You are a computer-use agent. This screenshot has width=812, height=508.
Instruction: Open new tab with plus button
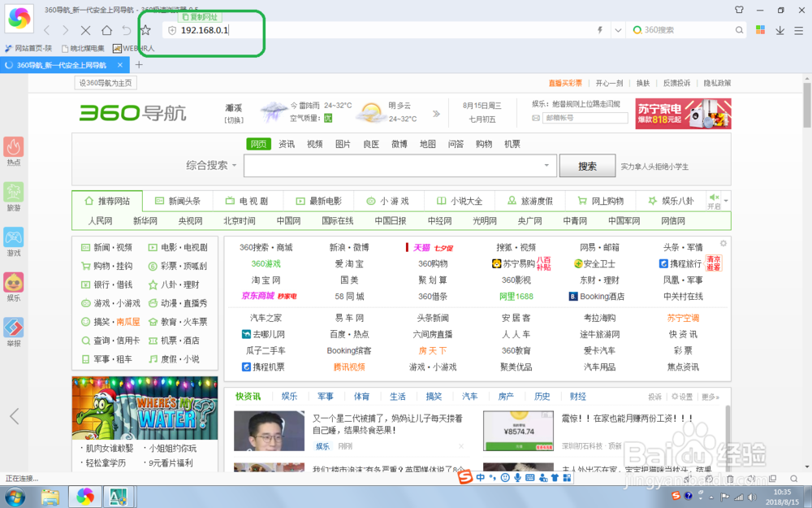(139, 65)
